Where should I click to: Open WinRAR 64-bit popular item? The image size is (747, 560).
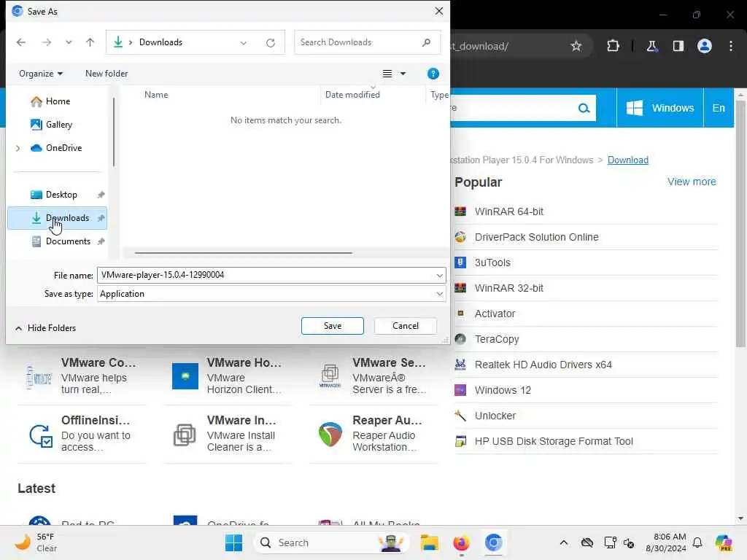(x=508, y=211)
